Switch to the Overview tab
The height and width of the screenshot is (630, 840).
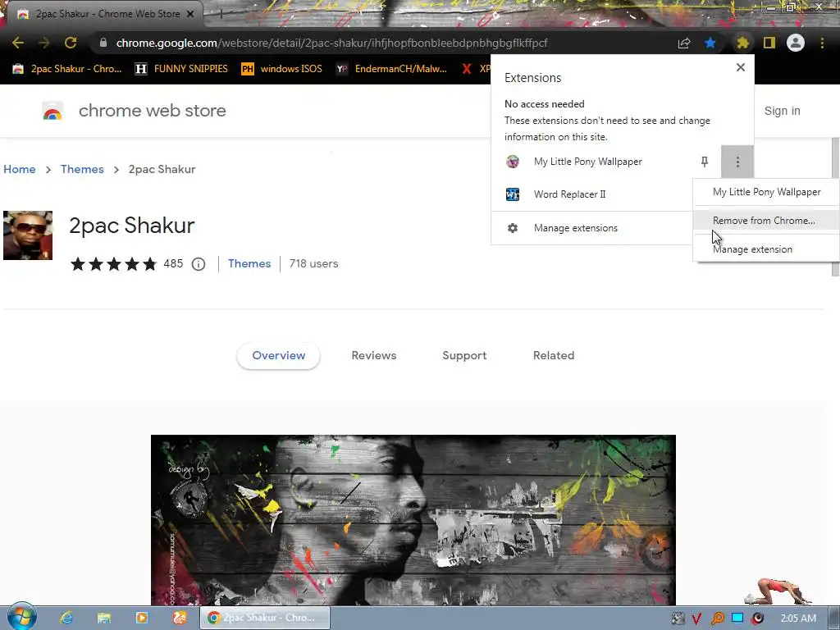click(279, 356)
